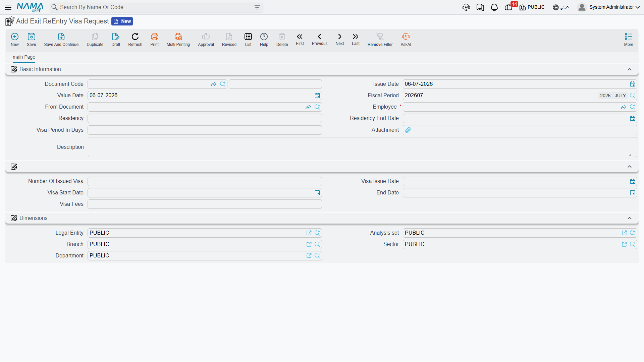This screenshot has width=644, height=362.
Task: Click the Number Of Issued Visa field
Action: coord(205,181)
